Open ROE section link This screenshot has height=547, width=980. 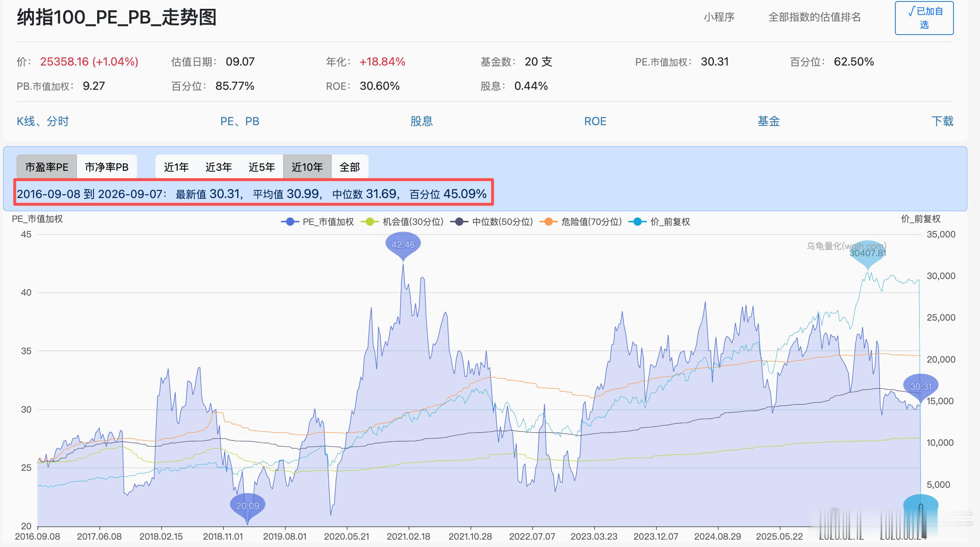coord(595,121)
